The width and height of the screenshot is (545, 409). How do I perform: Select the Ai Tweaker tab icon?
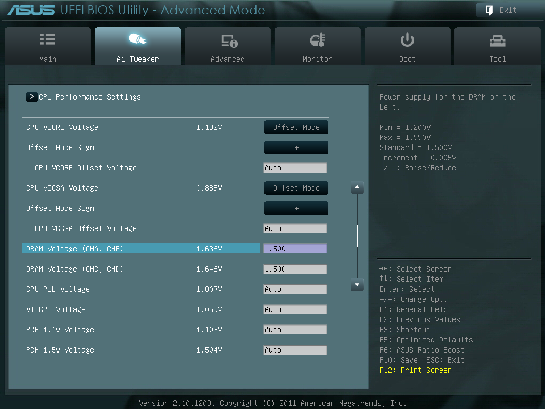click(137, 39)
